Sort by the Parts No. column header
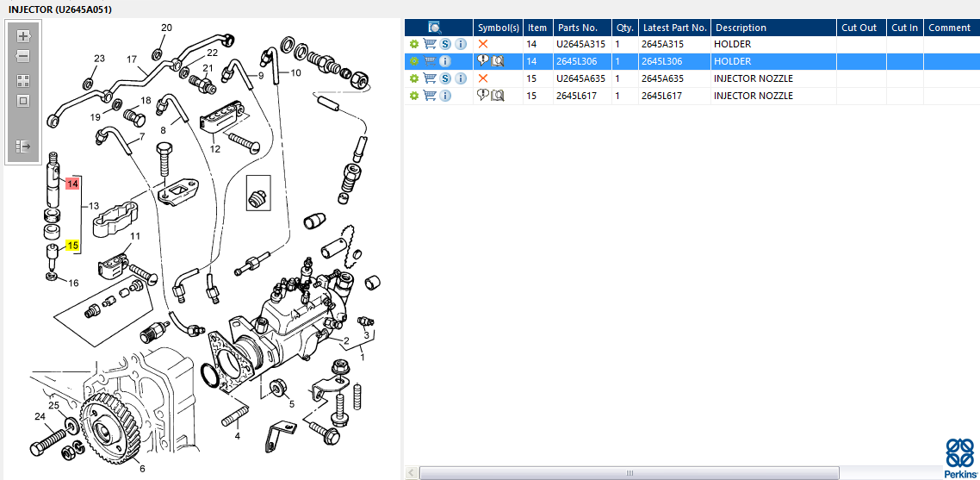The height and width of the screenshot is (480, 980). (582, 28)
